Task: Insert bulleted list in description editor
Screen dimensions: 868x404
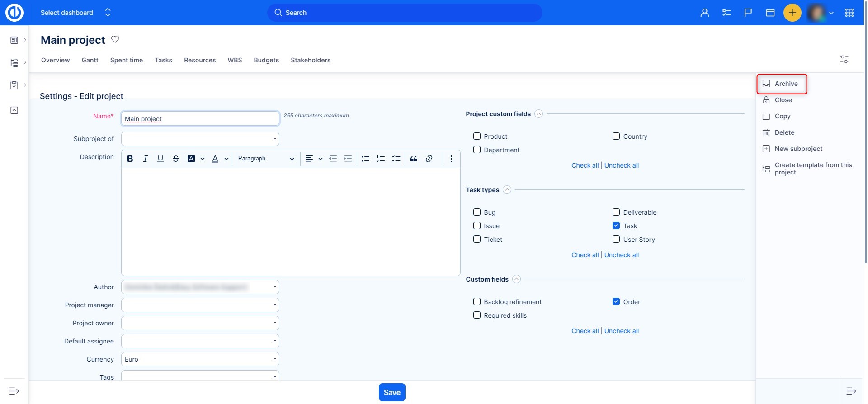Action: (x=365, y=159)
